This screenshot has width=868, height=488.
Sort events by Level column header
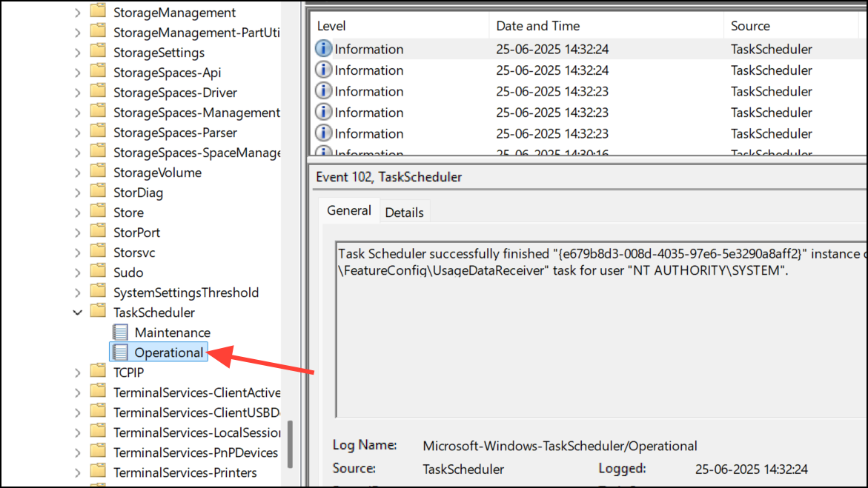(x=331, y=26)
